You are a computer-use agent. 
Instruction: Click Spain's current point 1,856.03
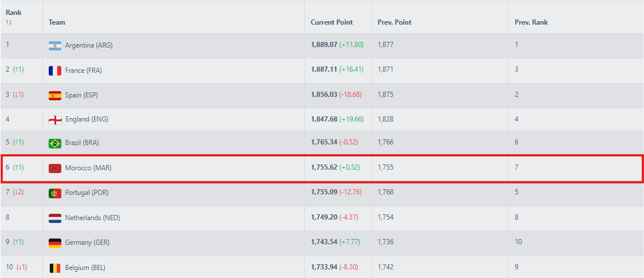pyautogui.click(x=324, y=95)
